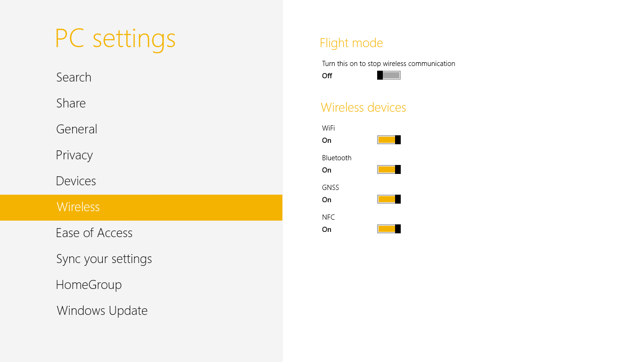The width and height of the screenshot is (644, 362).
Task: Open the Search settings category
Action: 74,77
